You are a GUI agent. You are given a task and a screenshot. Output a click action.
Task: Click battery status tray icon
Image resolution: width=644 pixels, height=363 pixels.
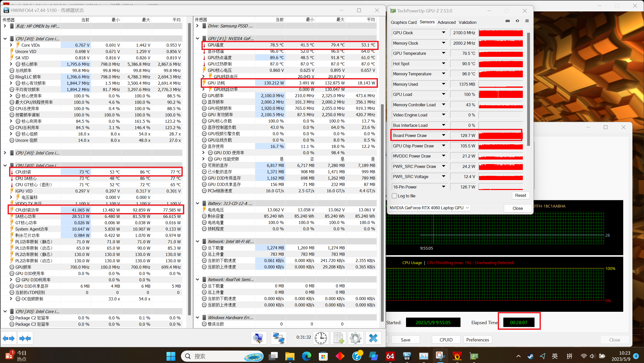602,356
